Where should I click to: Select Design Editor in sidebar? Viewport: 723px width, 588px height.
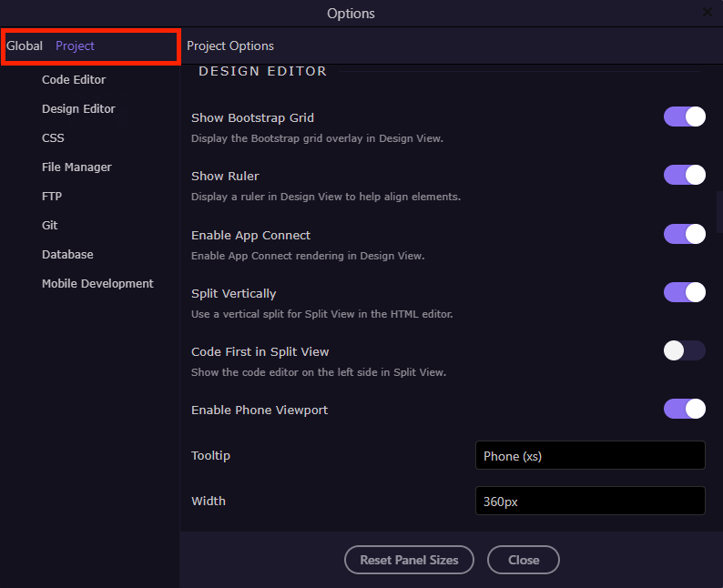click(x=78, y=109)
